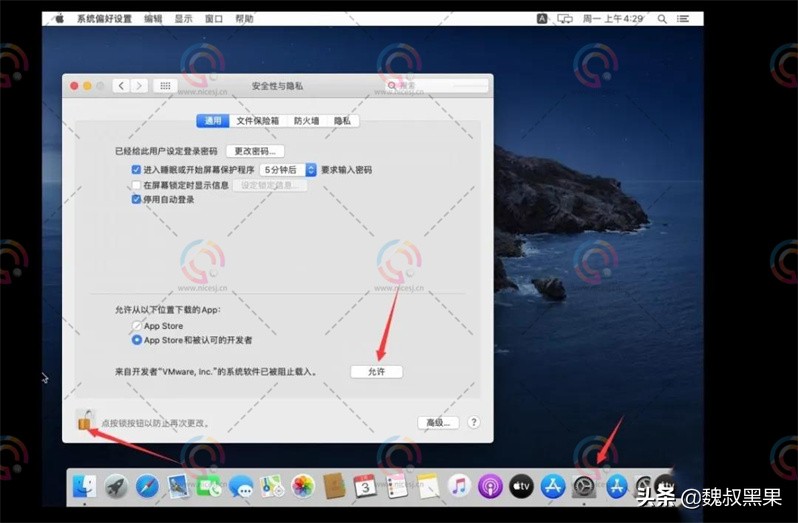Open Contacts brown book icon in Dock
This screenshot has height=523, width=798.
[x=334, y=487]
